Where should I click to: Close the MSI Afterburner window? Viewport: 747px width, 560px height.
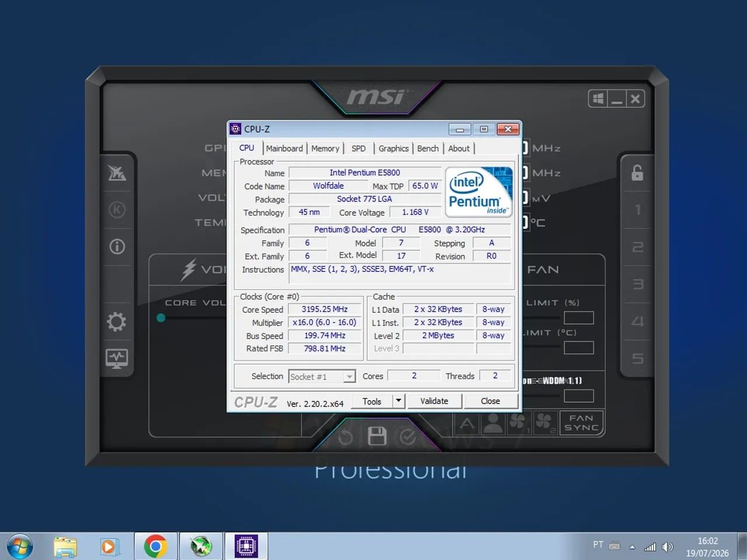tap(636, 99)
